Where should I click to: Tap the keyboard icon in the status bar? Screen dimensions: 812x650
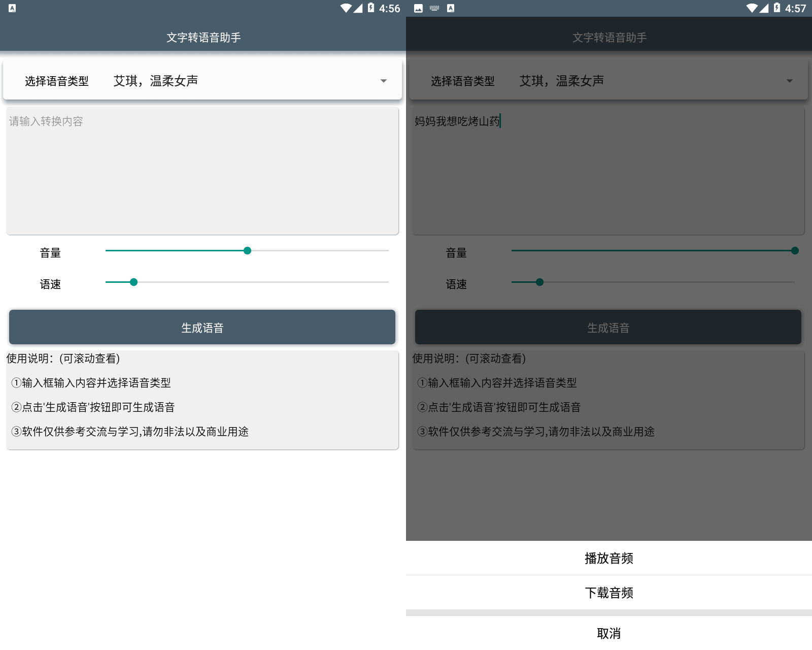coord(434,8)
